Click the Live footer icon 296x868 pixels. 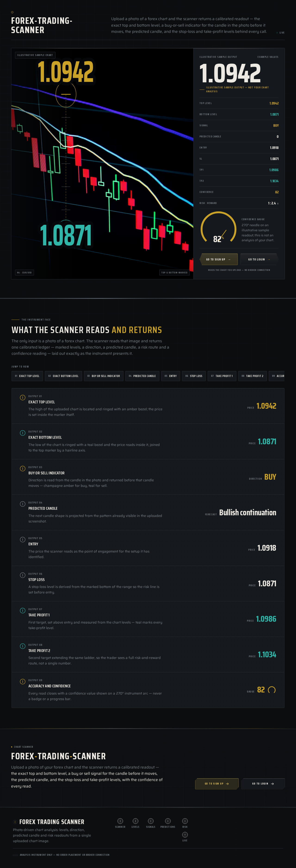click(185, 835)
